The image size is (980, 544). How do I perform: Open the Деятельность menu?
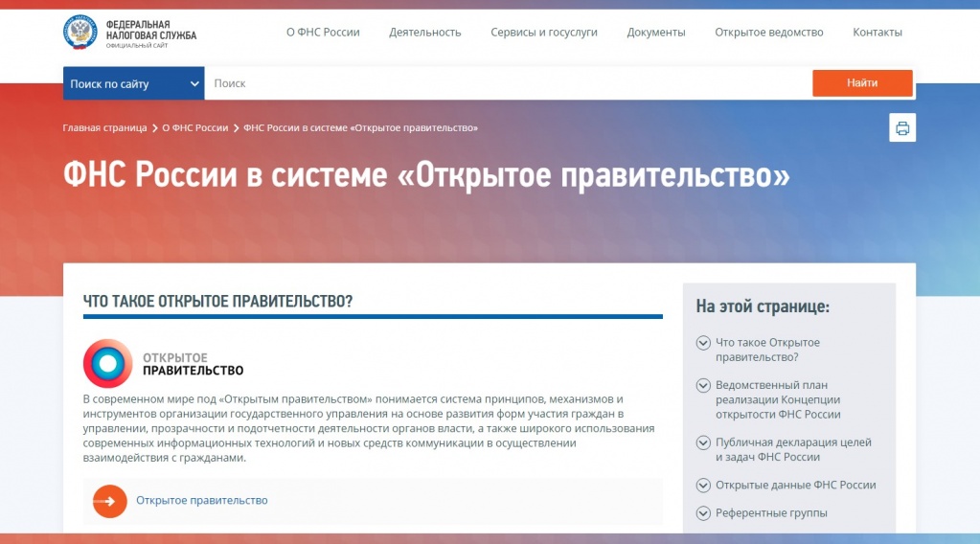click(x=425, y=32)
